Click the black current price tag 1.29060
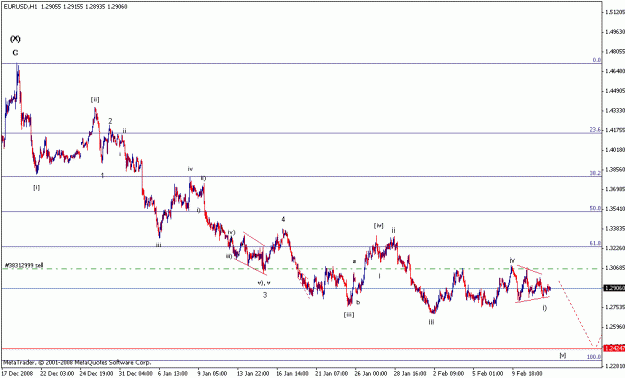 (614, 288)
